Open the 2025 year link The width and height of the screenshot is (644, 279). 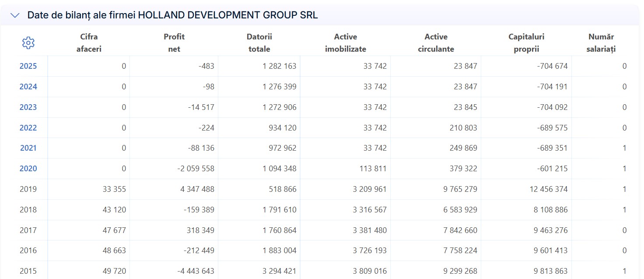[x=28, y=66]
